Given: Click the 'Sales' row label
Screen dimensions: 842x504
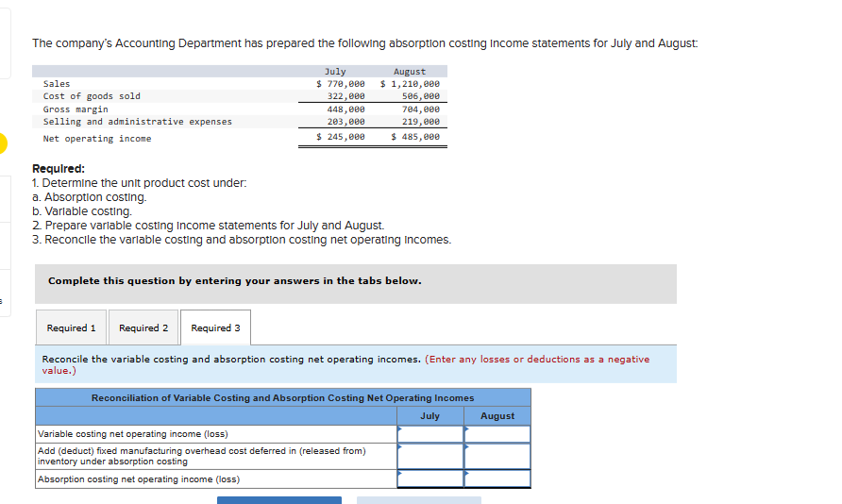Looking at the screenshot, I should [x=57, y=84].
